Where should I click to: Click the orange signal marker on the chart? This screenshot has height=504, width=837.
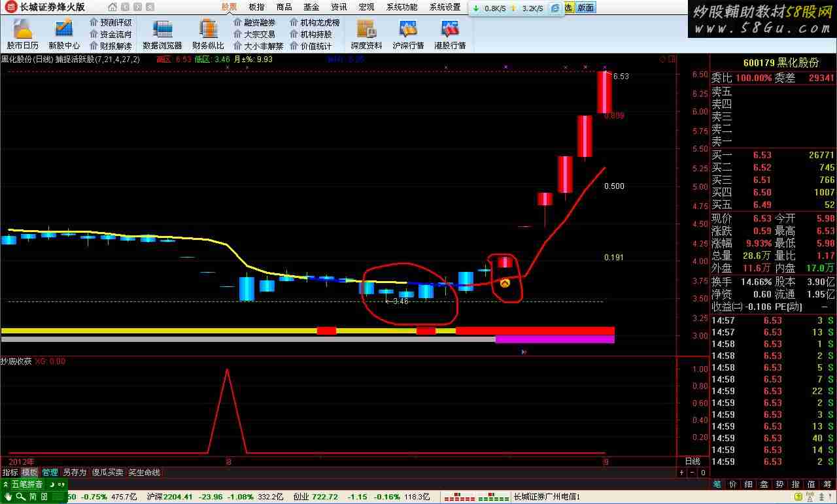pos(505,283)
